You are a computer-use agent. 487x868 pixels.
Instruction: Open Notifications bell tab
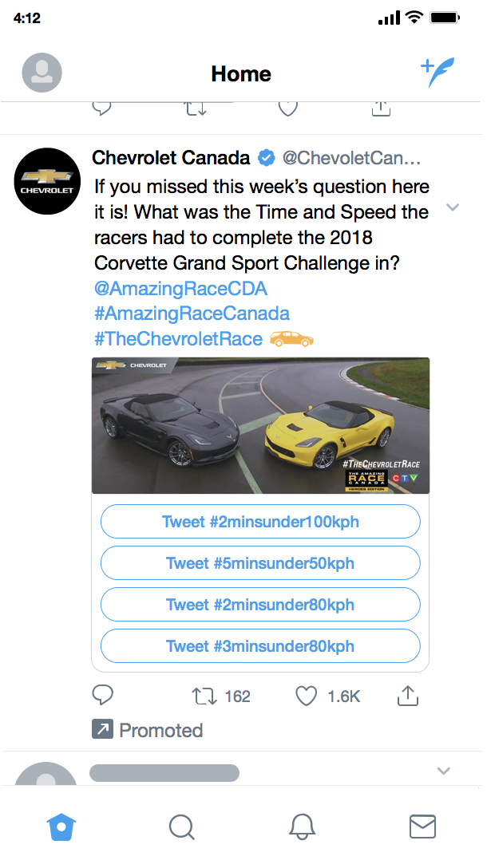coord(302,827)
